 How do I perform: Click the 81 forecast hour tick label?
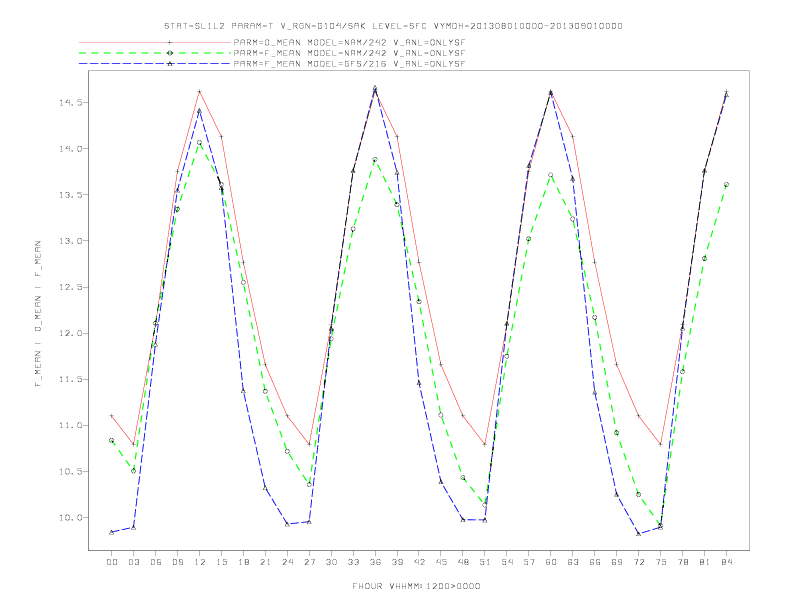(x=705, y=562)
